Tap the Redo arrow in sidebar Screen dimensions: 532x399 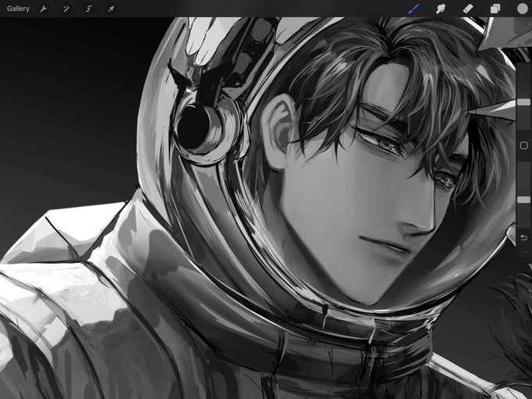coord(523,253)
